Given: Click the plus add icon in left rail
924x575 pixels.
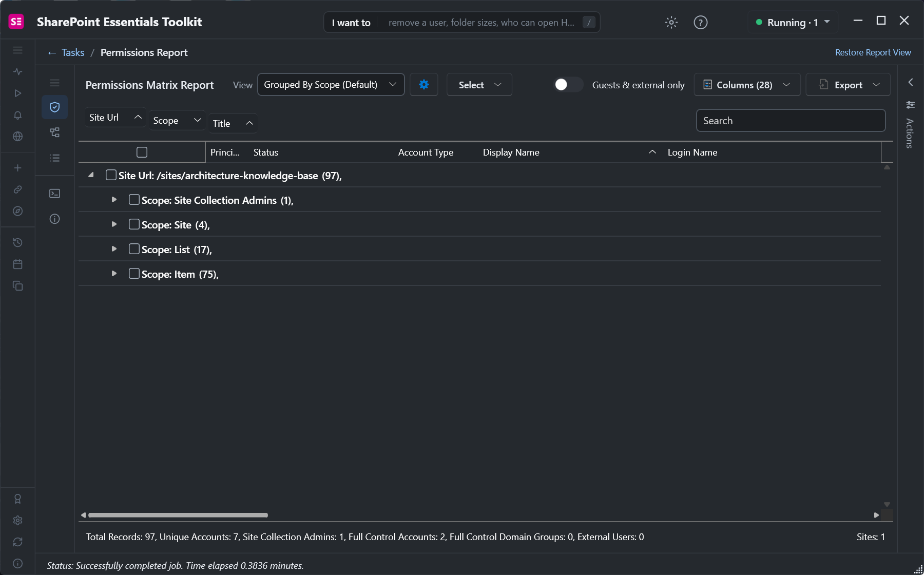Looking at the screenshot, I should tap(18, 168).
